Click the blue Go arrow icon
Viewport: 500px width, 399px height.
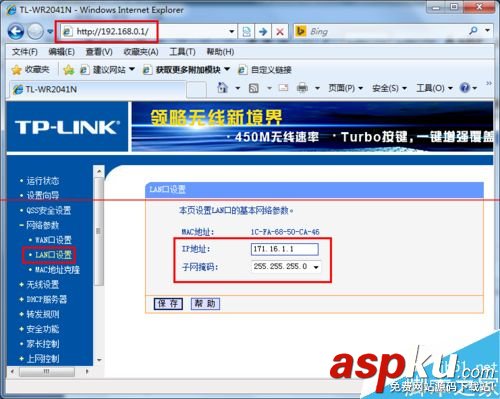point(263,32)
